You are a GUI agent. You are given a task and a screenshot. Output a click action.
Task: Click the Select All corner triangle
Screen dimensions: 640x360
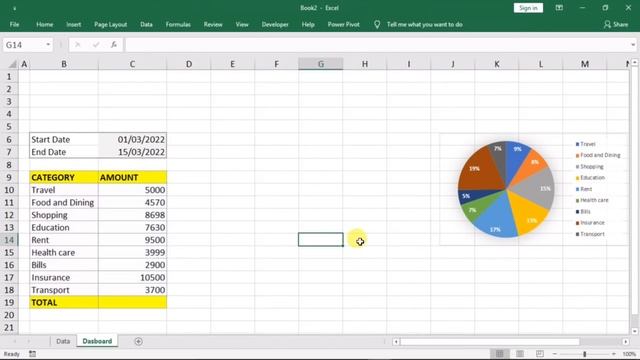(13, 64)
